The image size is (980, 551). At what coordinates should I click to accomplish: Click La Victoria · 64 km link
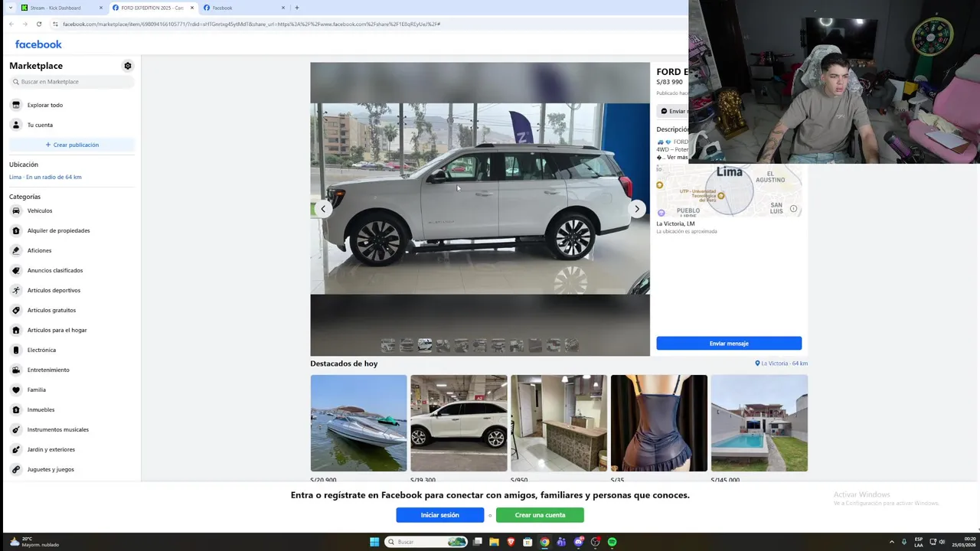click(781, 364)
